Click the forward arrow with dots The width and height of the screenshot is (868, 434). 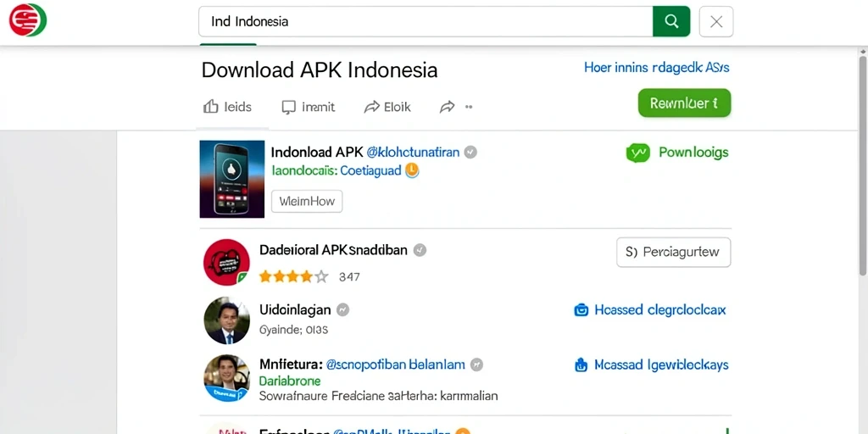click(456, 107)
